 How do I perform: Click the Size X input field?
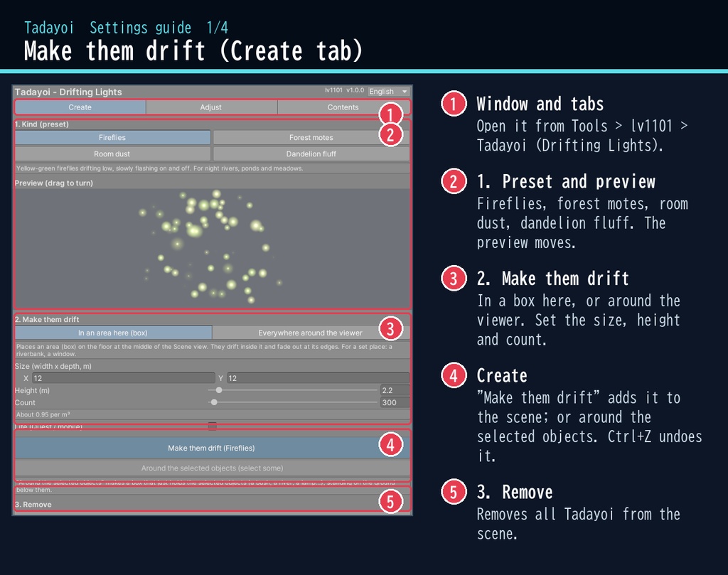124,378
